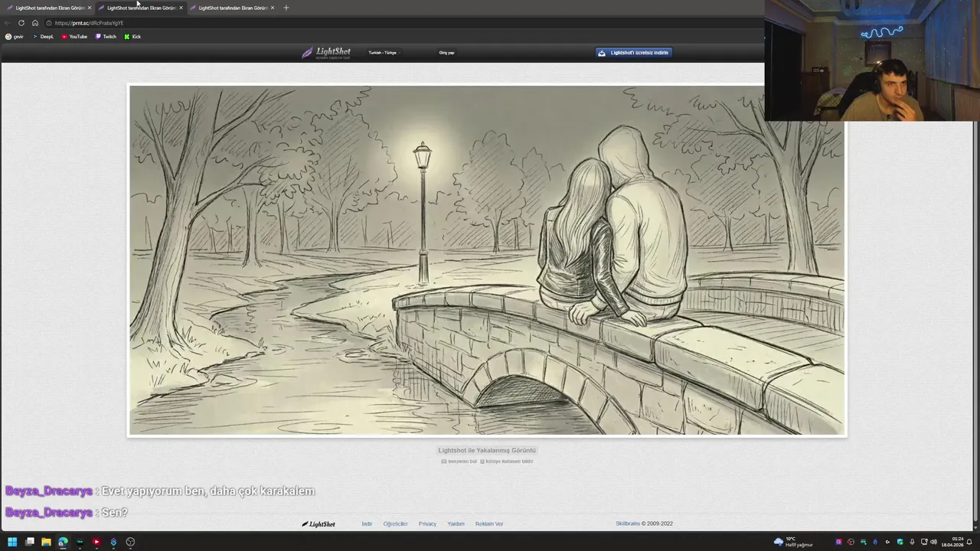Close the first LightShot tab
Screen dimensions: 980x551
[89, 8]
